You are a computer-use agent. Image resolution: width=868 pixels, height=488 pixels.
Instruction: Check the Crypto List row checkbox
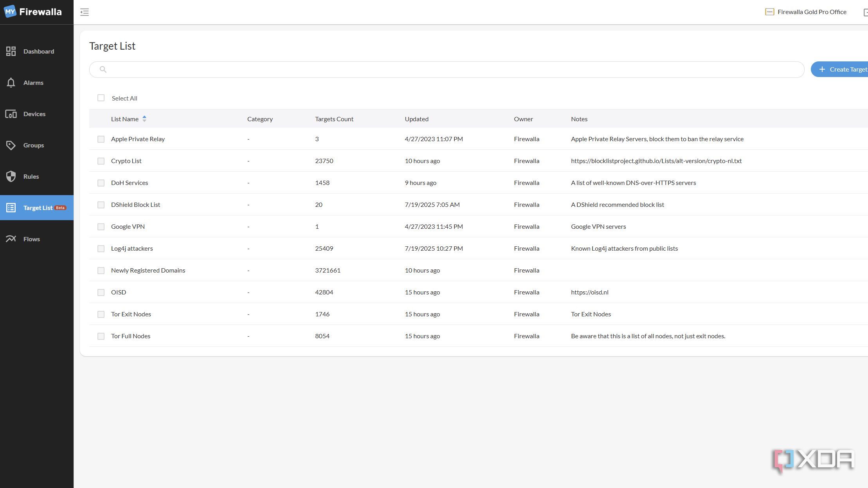pyautogui.click(x=101, y=161)
